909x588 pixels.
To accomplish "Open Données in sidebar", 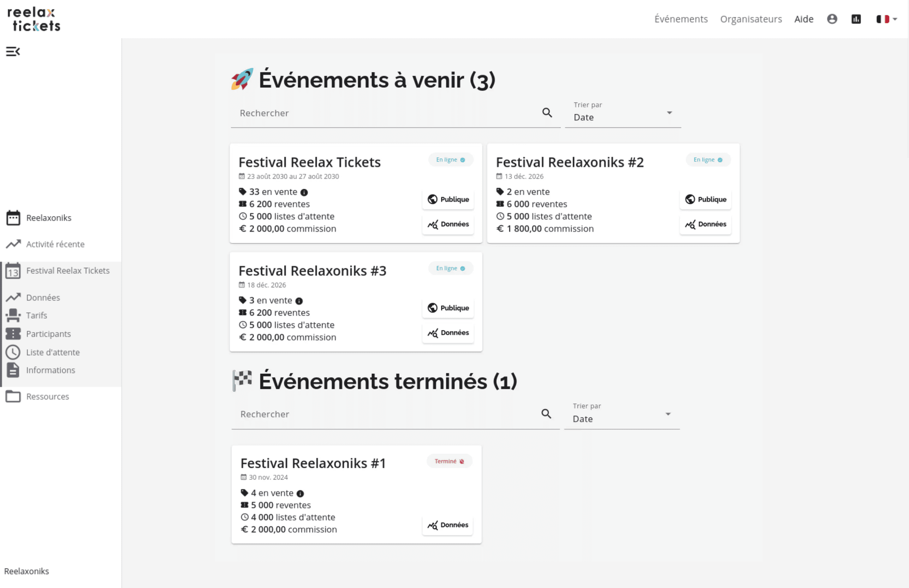I will pyautogui.click(x=43, y=297).
